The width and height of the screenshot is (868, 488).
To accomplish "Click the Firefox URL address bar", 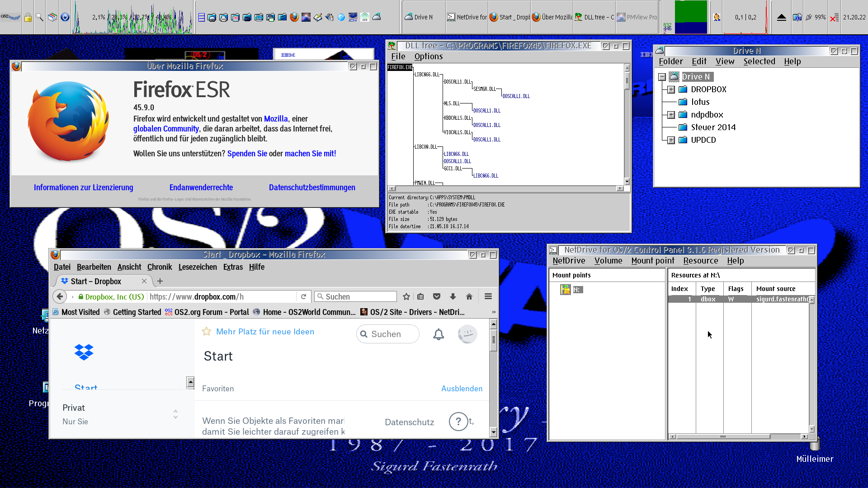I will tap(222, 296).
